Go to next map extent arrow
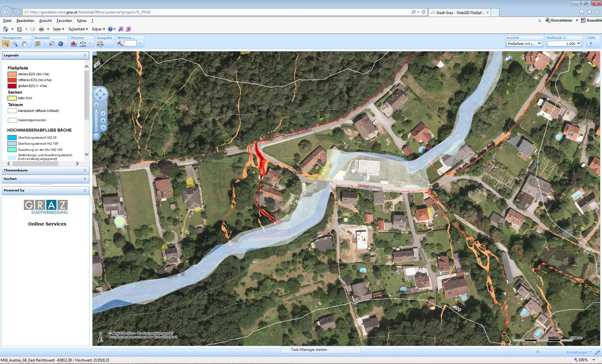Image resolution: width=602 pixels, height=364 pixels. pos(103,127)
